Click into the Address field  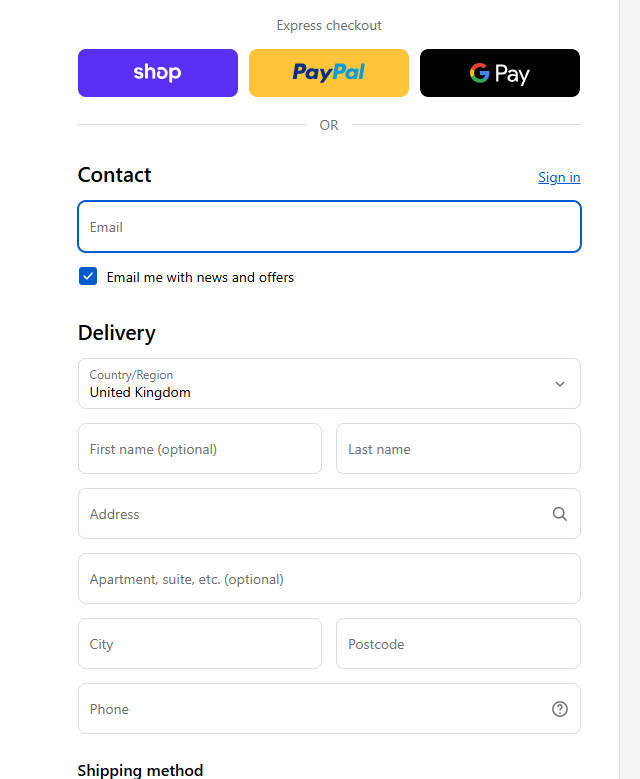pyautogui.click(x=310, y=514)
